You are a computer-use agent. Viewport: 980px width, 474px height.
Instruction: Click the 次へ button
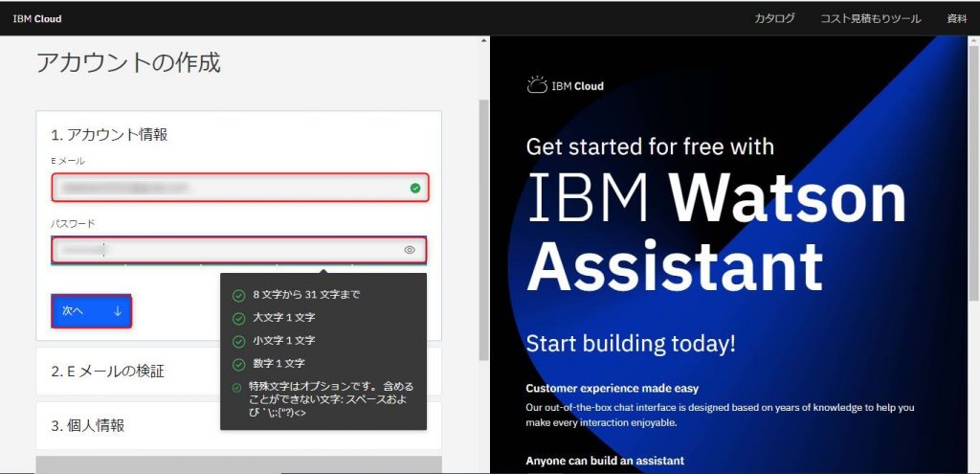pos(91,311)
